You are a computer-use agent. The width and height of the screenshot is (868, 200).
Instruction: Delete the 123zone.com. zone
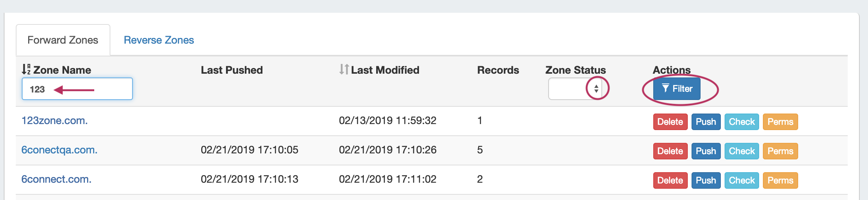coord(670,122)
